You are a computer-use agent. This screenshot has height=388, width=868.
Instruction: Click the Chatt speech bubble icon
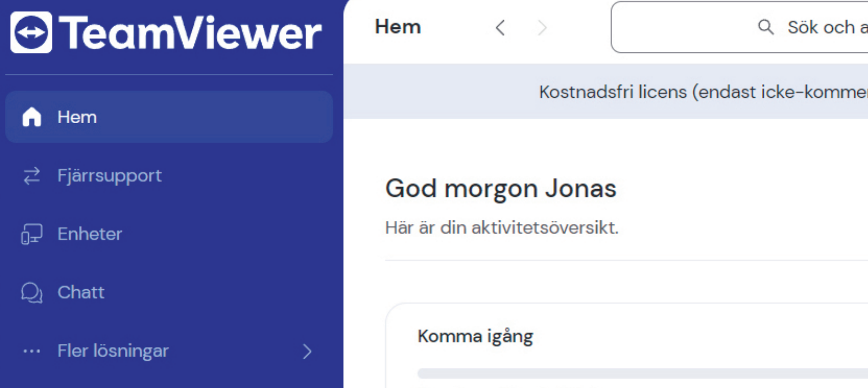click(32, 293)
